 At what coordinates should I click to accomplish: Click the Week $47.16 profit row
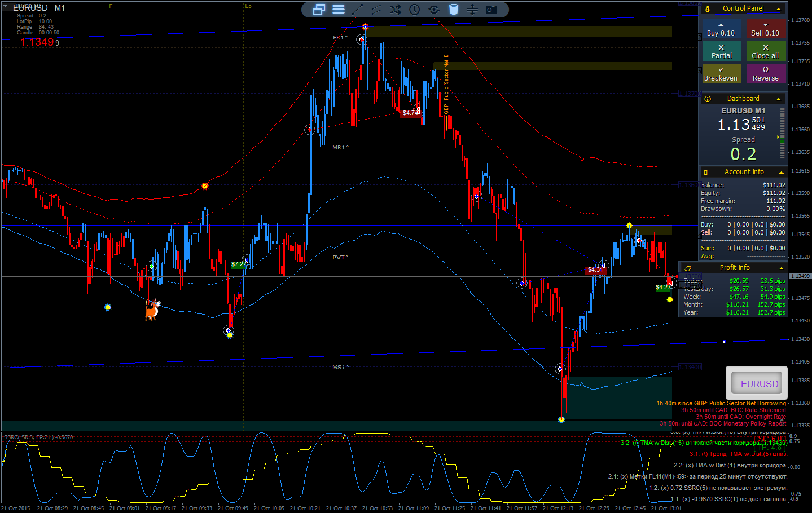(734, 297)
